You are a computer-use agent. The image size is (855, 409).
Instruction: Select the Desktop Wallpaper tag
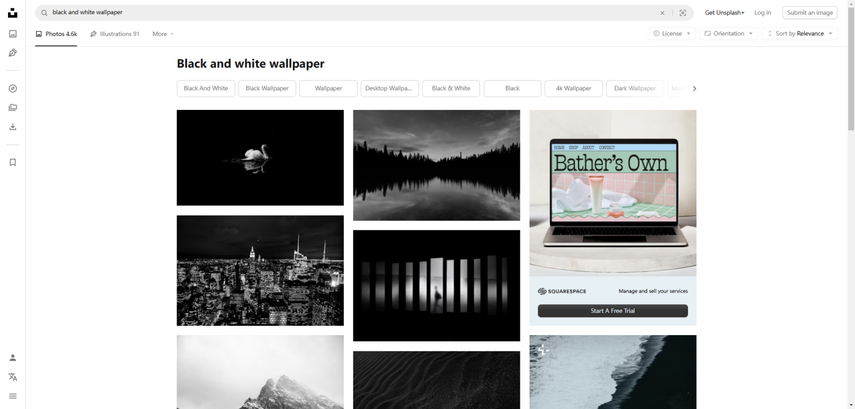point(389,88)
